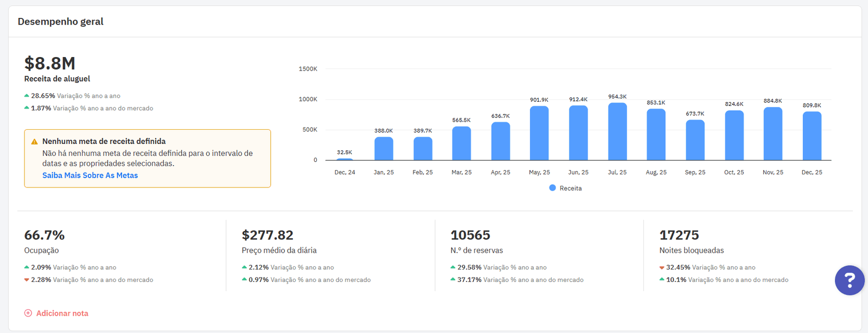Click the $277.82 average daily rate value
The height and width of the screenshot is (333, 868).
click(267, 235)
